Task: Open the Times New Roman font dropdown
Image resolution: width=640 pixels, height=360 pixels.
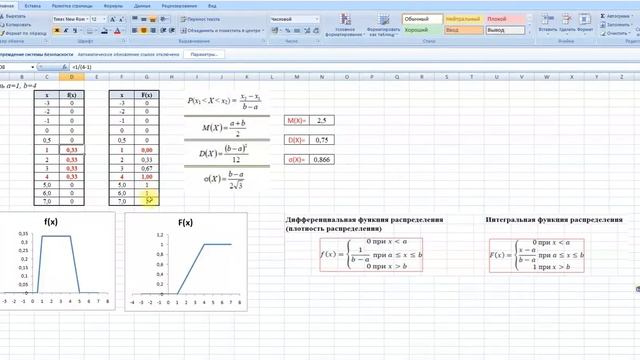Action: tap(87, 19)
